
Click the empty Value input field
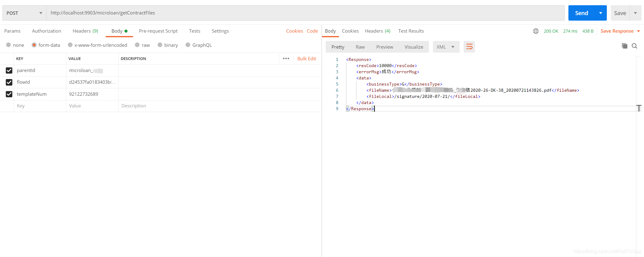92,106
